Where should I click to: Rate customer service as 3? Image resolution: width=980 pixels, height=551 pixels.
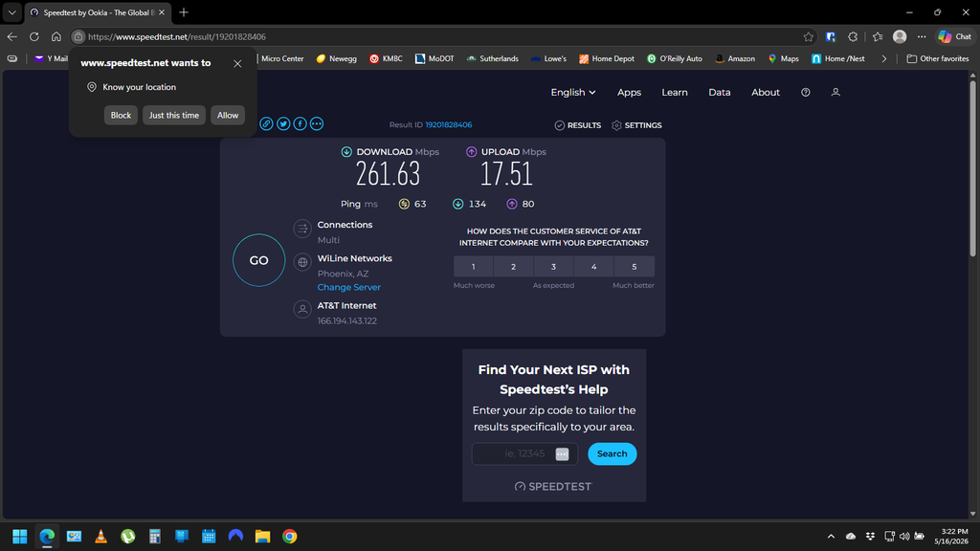(x=553, y=267)
